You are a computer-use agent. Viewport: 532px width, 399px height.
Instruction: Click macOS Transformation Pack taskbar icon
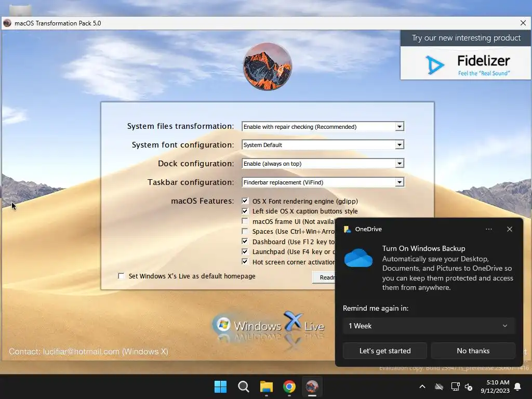click(312, 387)
